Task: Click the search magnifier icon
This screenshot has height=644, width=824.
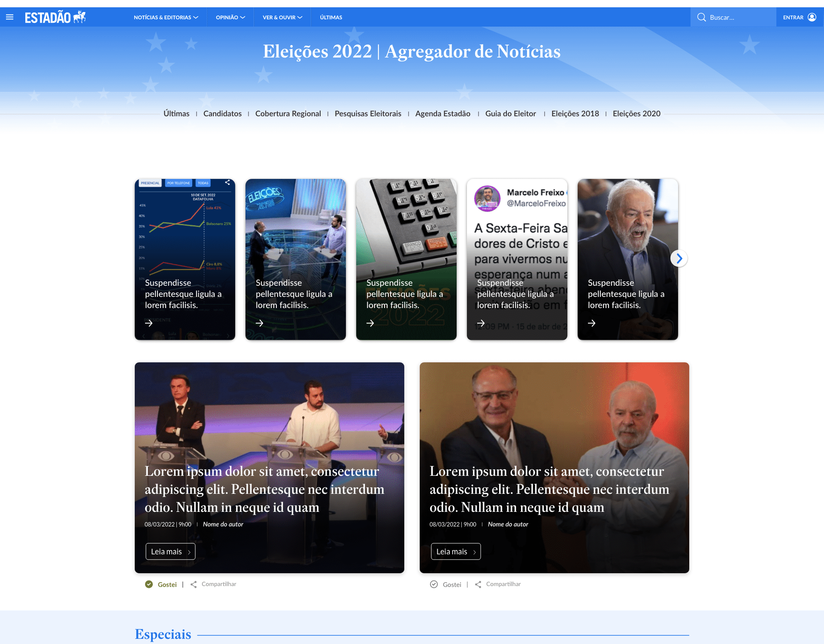Action: [x=701, y=17]
